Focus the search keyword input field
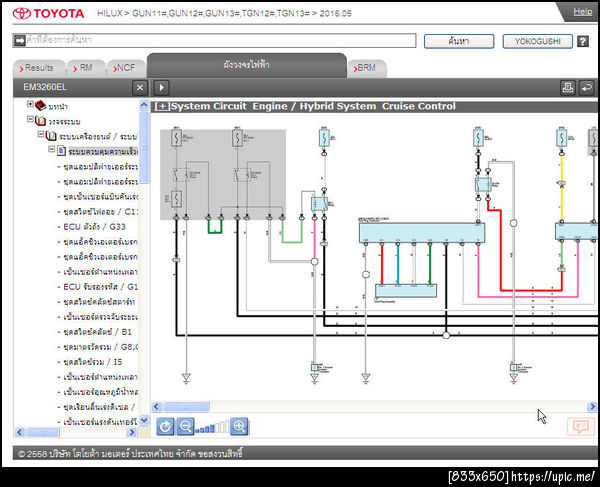Viewport: 600px width, 487px height. click(221, 40)
